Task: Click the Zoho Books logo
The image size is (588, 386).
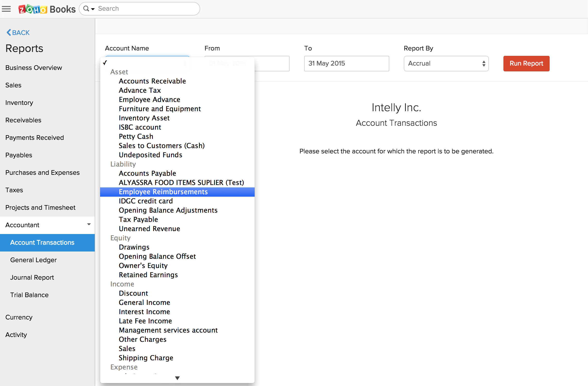Action: click(x=47, y=9)
